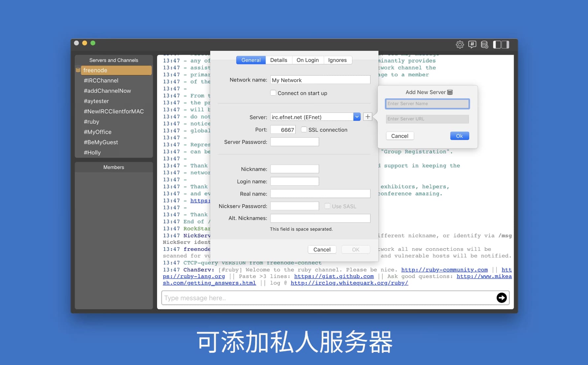Click the yellow minimize window button

click(84, 43)
